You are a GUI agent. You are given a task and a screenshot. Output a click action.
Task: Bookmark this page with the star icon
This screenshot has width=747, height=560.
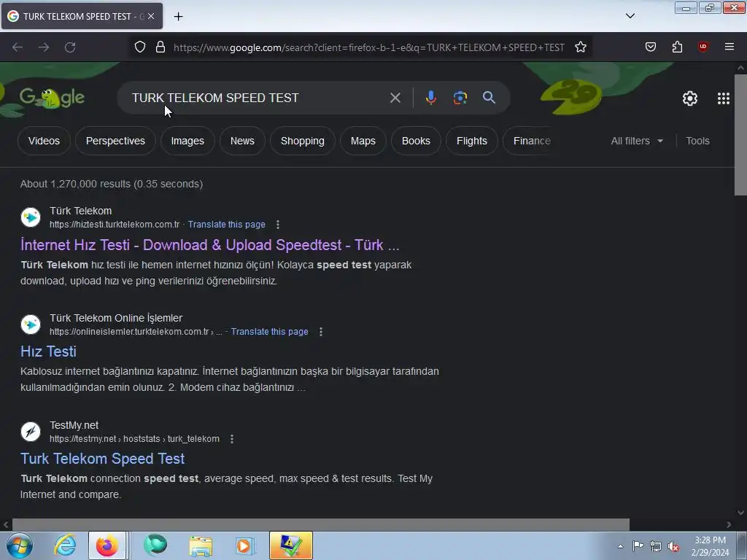pyautogui.click(x=580, y=47)
